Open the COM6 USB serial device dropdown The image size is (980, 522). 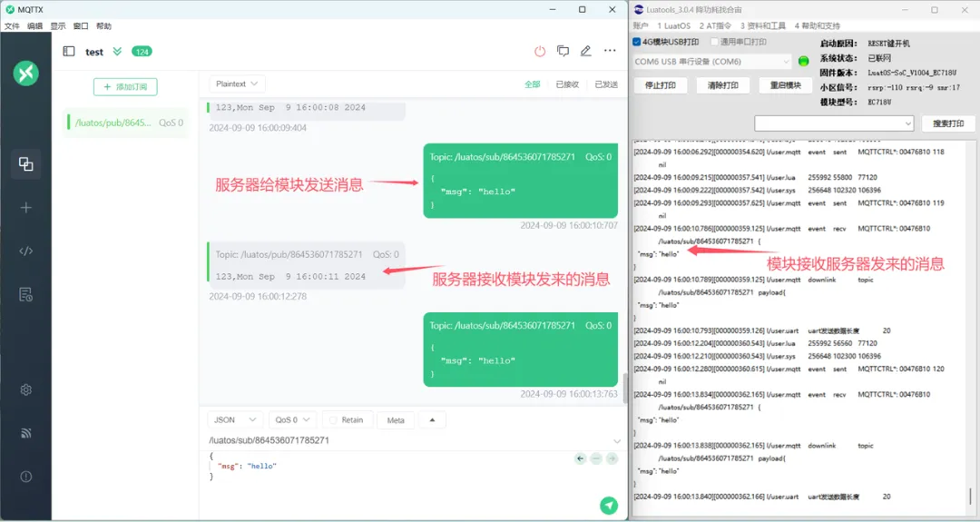pyautogui.click(x=713, y=61)
